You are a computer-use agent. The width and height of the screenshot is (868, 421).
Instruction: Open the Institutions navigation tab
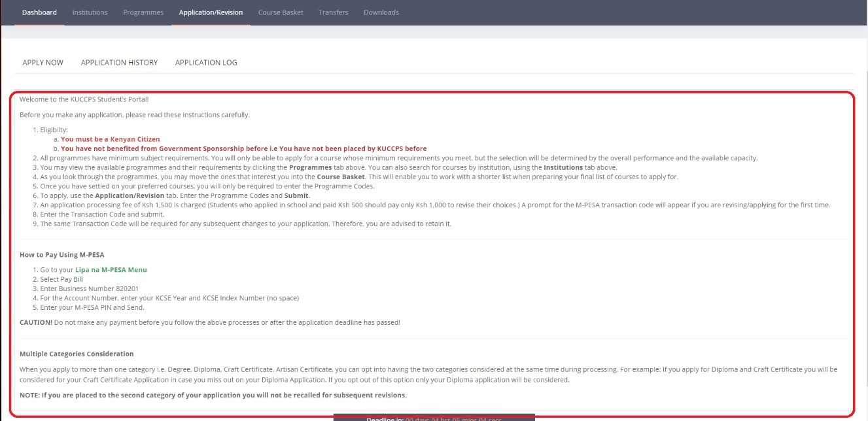point(90,11)
